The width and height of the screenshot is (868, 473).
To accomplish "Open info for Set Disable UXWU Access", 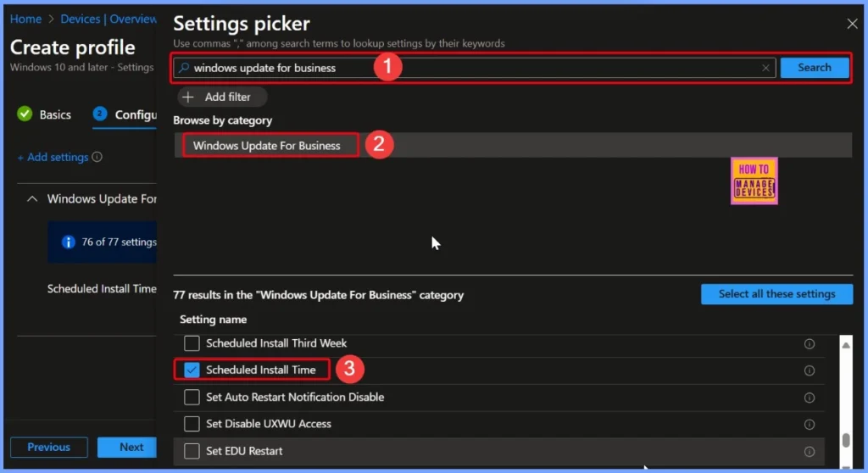I will (x=809, y=425).
